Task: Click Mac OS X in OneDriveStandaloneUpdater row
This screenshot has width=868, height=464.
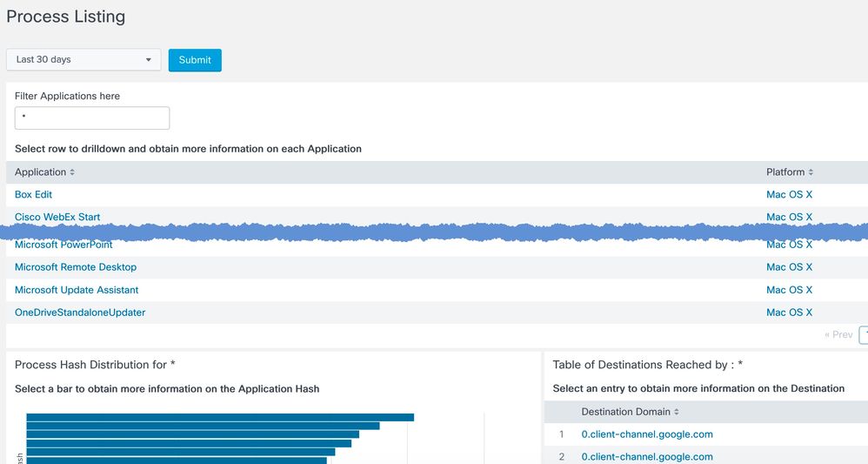Action: (x=790, y=313)
